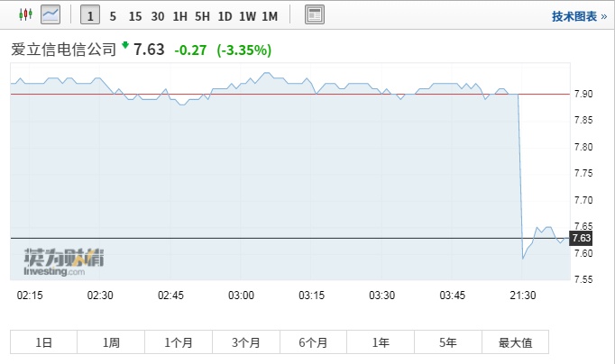Select the 1-minute interval

[x=91, y=15]
